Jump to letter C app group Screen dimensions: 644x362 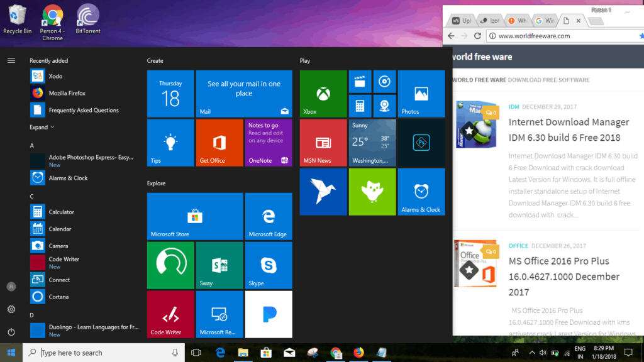(x=31, y=196)
